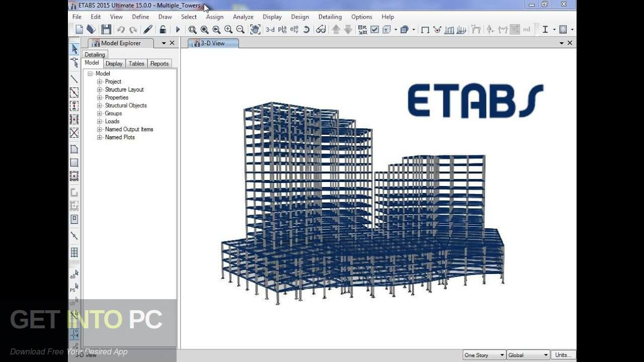Image resolution: width=644 pixels, height=362 pixels.
Task: Select the quick draw columns tool
Action: pos(74,106)
